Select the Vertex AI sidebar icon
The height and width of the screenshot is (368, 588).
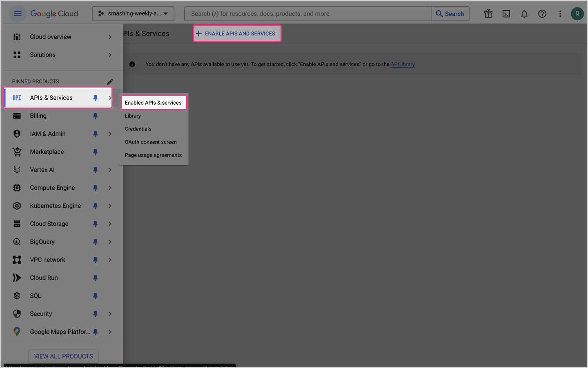click(x=16, y=170)
